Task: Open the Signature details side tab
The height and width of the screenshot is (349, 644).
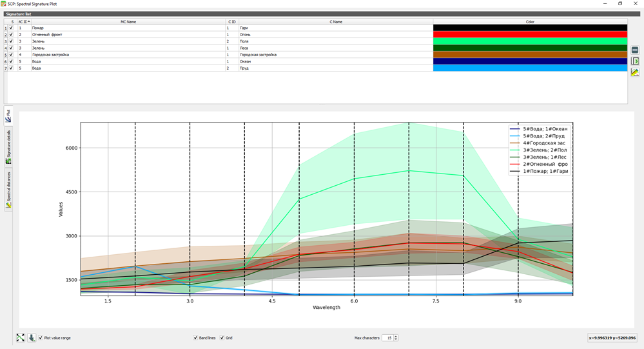Action: click(8, 147)
